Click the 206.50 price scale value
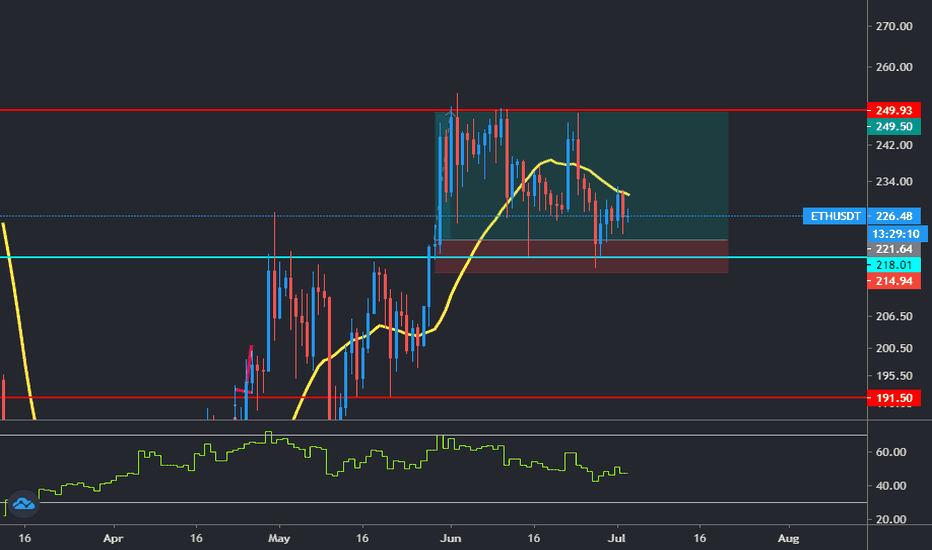 pyautogui.click(x=893, y=316)
